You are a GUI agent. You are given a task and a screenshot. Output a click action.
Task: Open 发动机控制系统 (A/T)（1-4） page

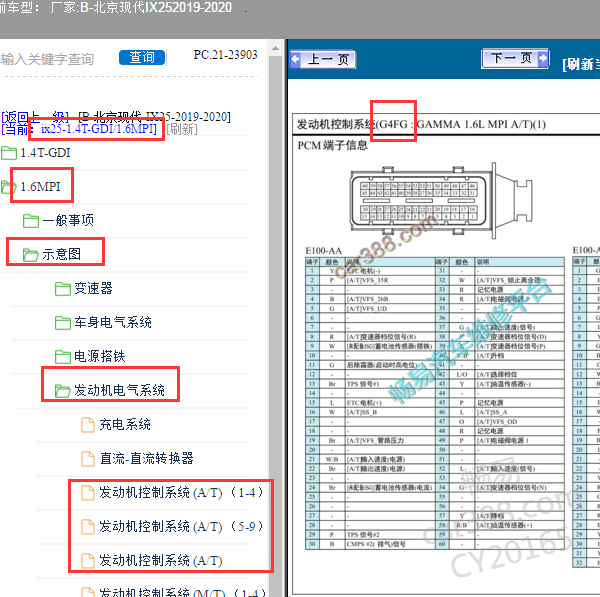181,492
